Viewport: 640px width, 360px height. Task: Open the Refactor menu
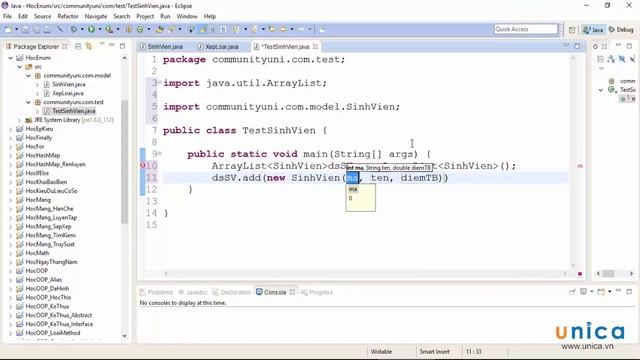click(x=68, y=16)
